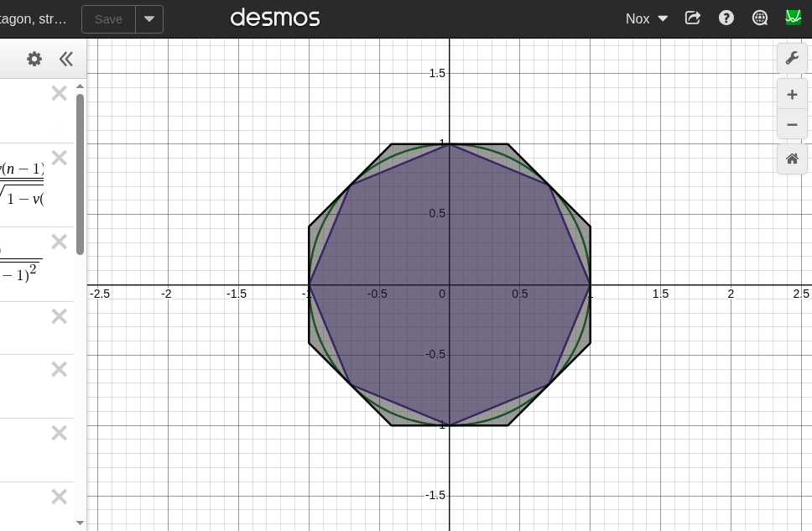The width and height of the screenshot is (812, 531).
Task: Open the graph settings wrench
Action: pyautogui.click(x=792, y=58)
